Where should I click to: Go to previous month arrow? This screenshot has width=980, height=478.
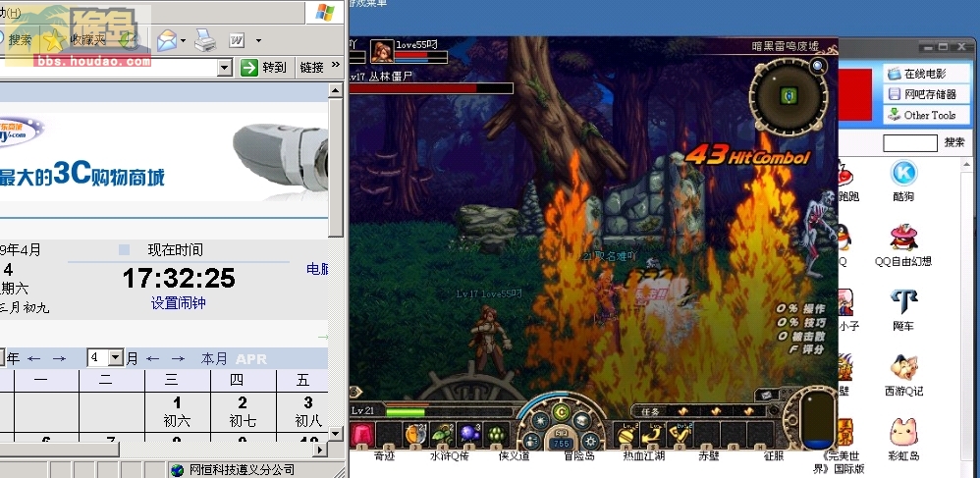pos(152,358)
